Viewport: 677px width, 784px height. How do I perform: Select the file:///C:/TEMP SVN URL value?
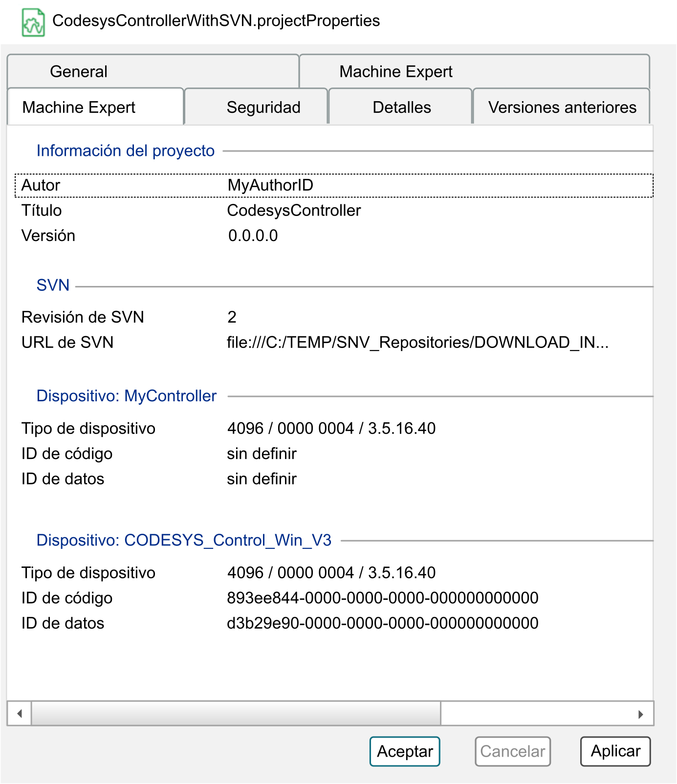click(417, 343)
